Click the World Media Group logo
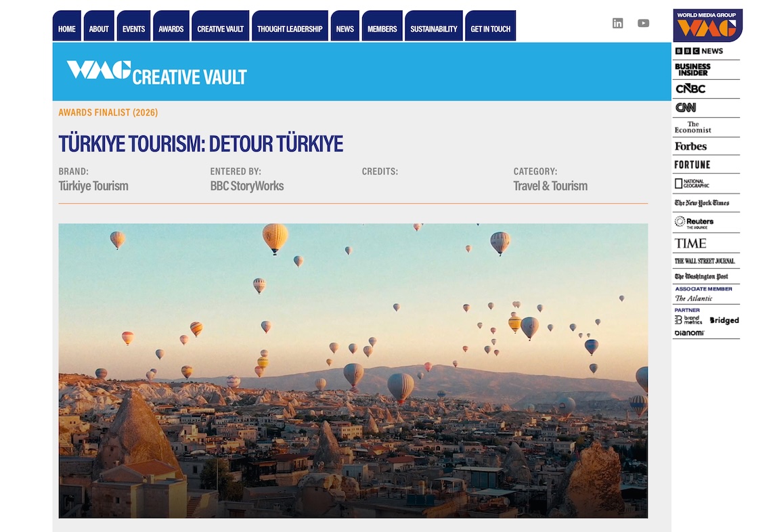The image size is (773, 532). click(707, 25)
